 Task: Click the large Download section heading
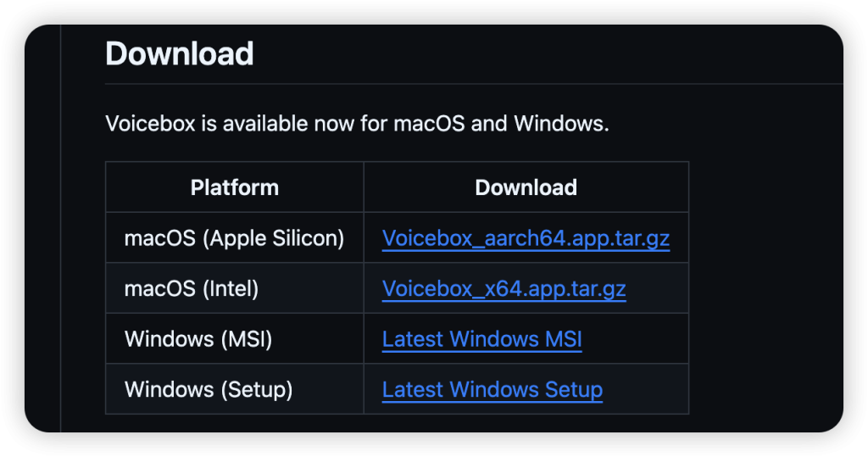click(179, 54)
